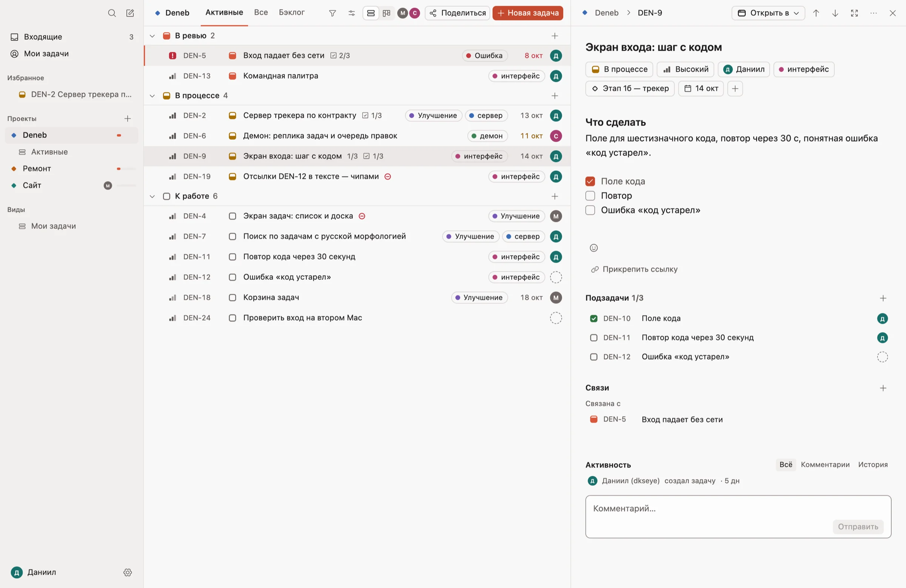Switch to the Бэклог tab
Screen dimensions: 906x588
coord(291,12)
